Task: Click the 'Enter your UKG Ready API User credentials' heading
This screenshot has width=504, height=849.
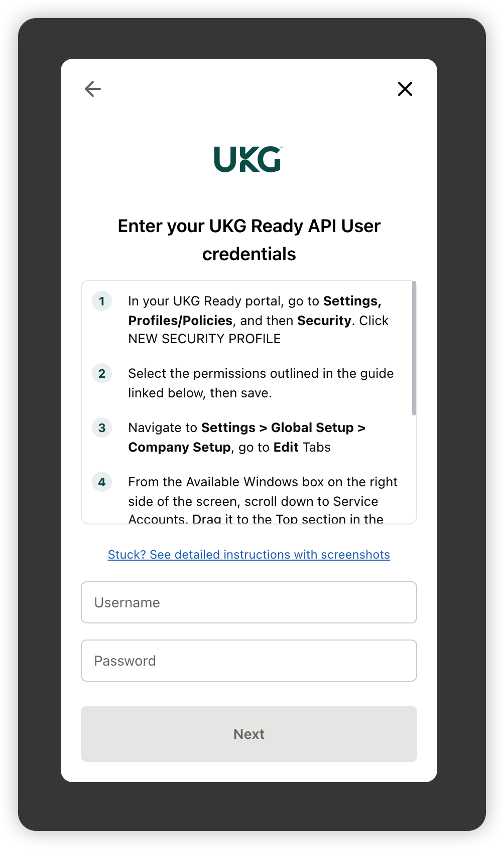Action: tap(249, 240)
